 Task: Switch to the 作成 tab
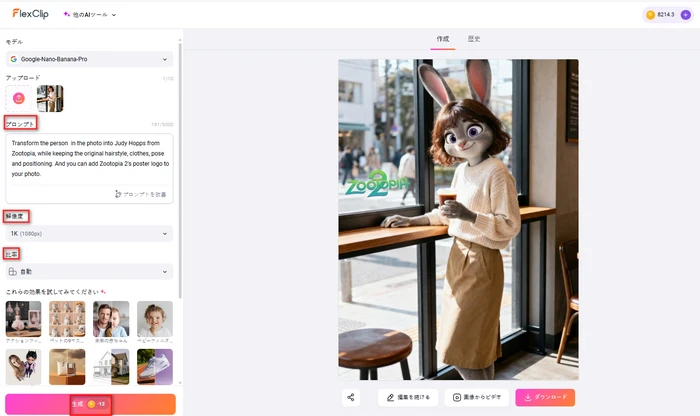click(x=443, y=39)
